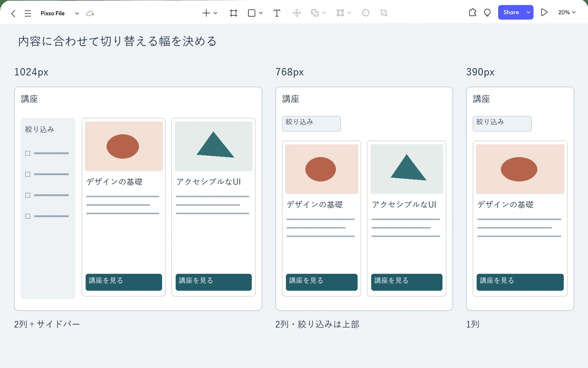The height and width of the screenshot is (368, 588).
Task: Select the Rectangle shape tool
Action: coord(252,13)
